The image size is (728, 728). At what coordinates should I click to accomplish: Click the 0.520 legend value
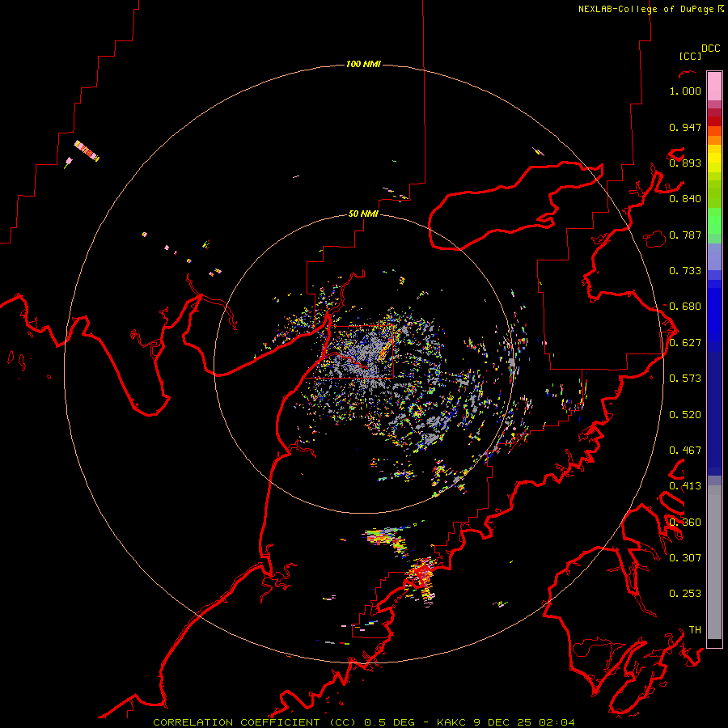(685, 415)
